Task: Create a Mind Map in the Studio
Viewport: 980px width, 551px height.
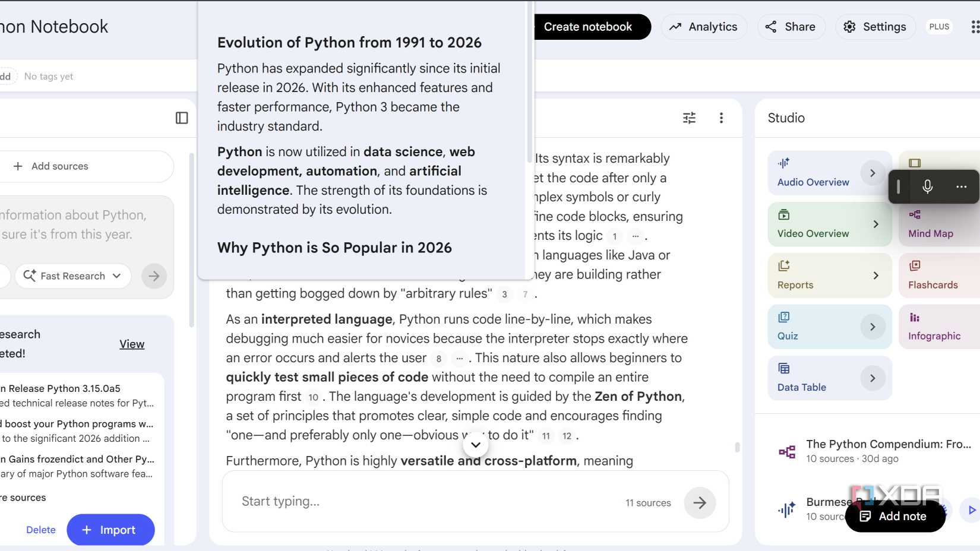Action: coord(938,224)
